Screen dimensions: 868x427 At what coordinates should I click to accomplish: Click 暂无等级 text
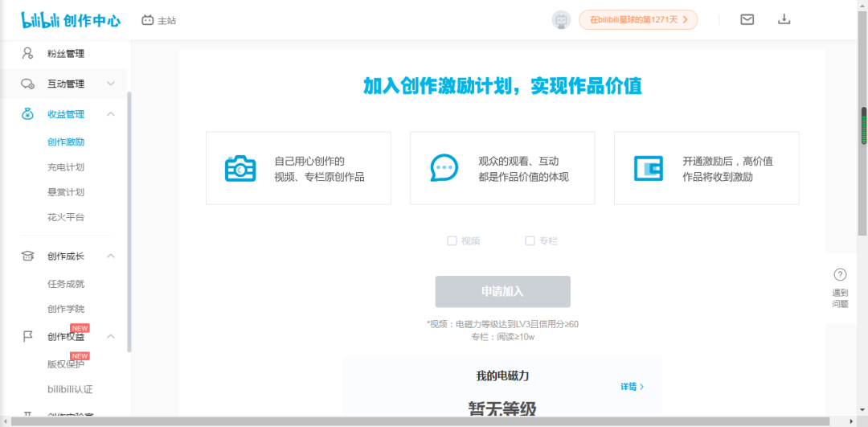pyautogui.click(x=502, y=409)
